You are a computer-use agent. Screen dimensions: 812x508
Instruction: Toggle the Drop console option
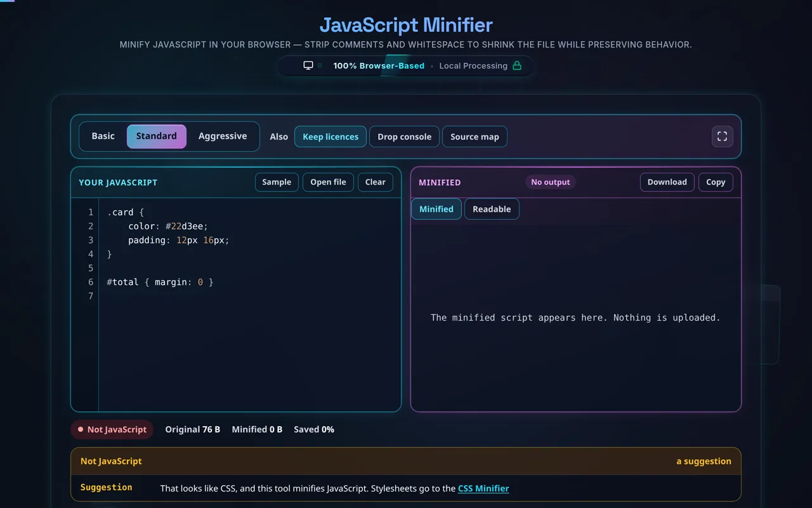point(404,137)
